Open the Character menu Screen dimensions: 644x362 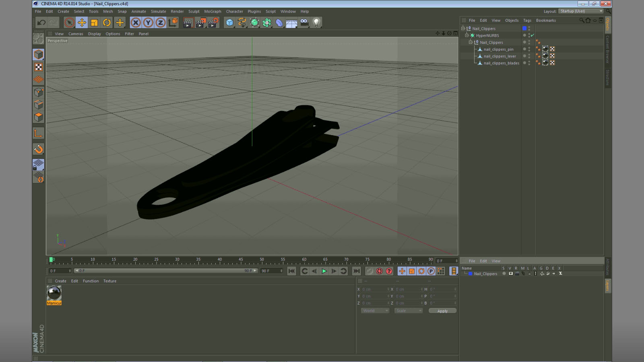coord(234,12)
